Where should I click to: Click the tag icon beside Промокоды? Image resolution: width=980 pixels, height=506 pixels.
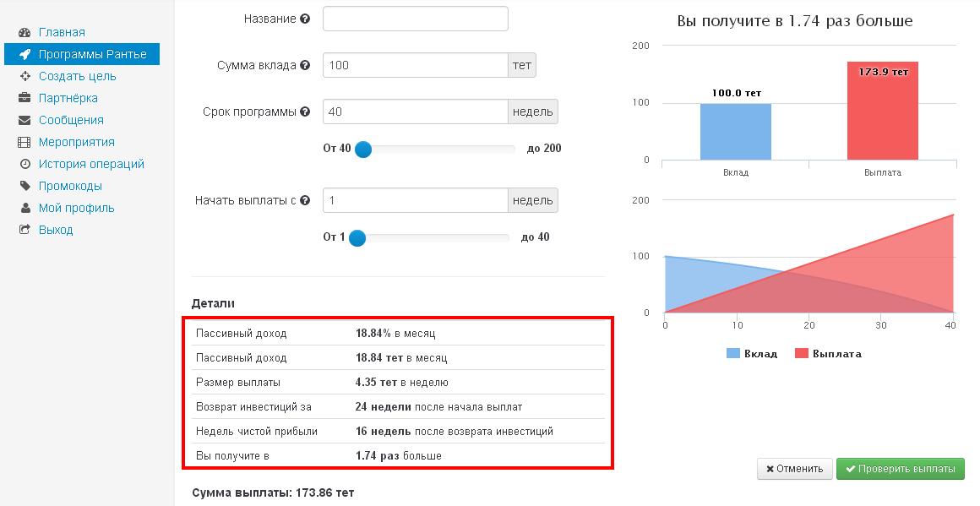(x=24, y=186)
